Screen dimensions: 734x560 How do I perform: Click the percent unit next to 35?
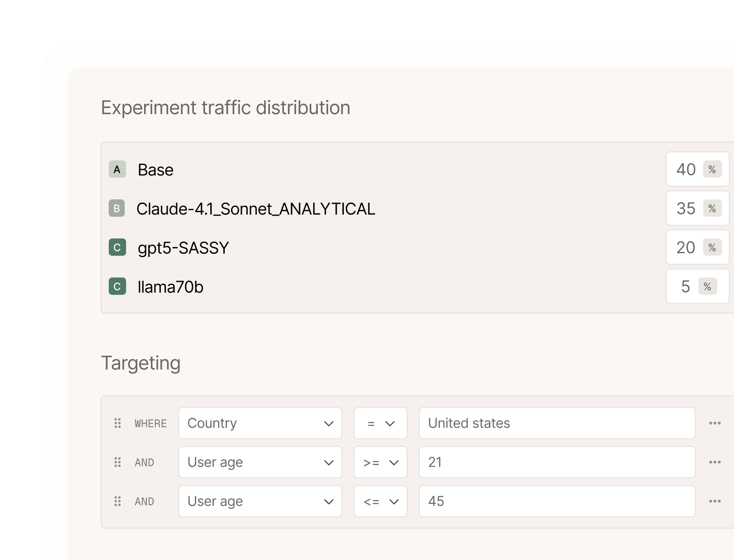(x=712, y=208)
